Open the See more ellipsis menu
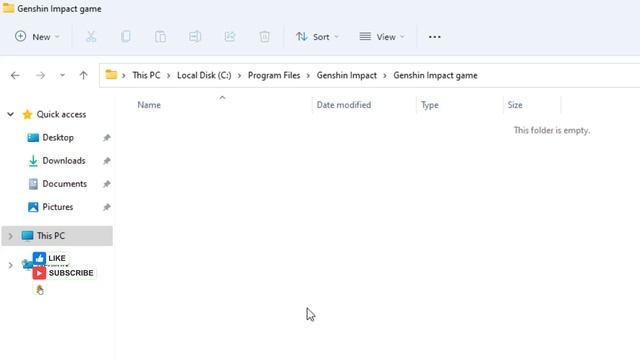This screenshot has height=360, width=640. point(435,37)
